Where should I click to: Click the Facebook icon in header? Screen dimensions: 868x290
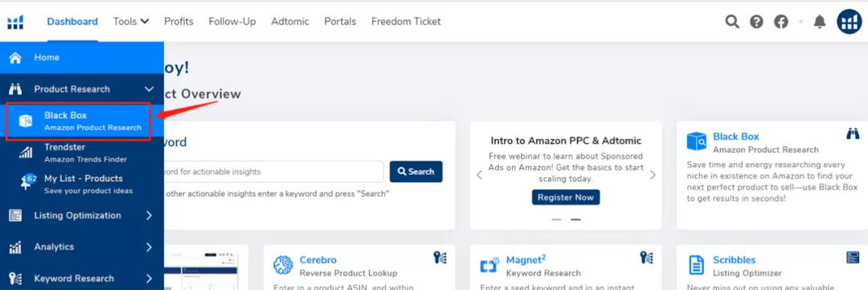(781, 22)
